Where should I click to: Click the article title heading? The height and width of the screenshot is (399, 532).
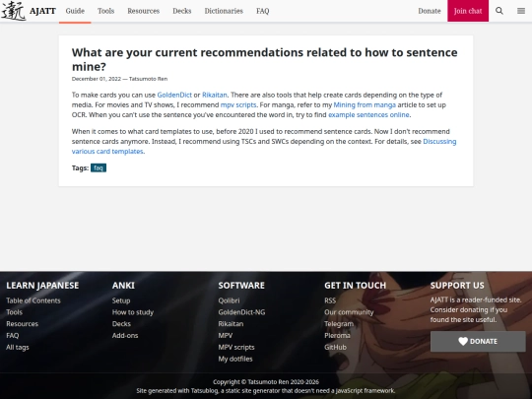[265, 59]
